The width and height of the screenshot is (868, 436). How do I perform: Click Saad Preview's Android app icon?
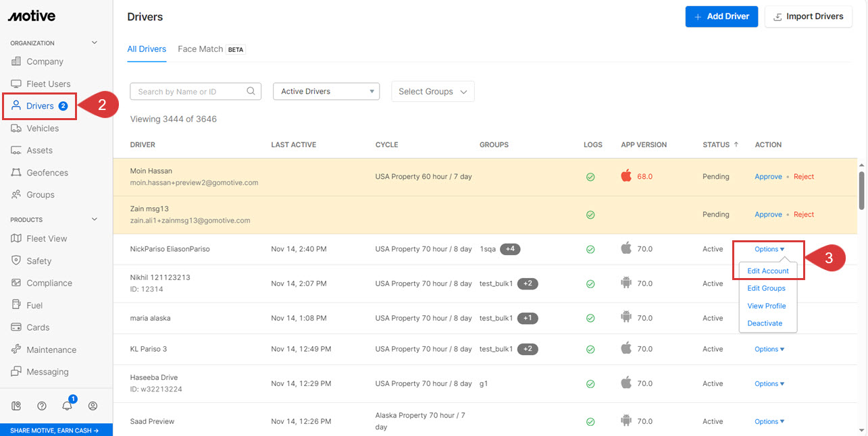pos(626,420)
